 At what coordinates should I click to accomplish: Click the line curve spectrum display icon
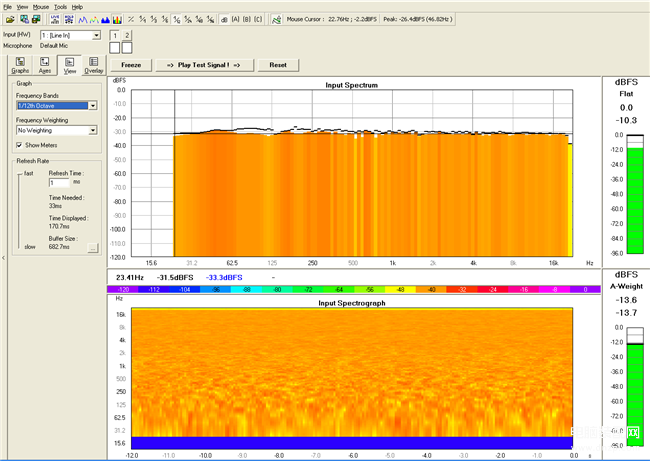[x=82, y=19]
